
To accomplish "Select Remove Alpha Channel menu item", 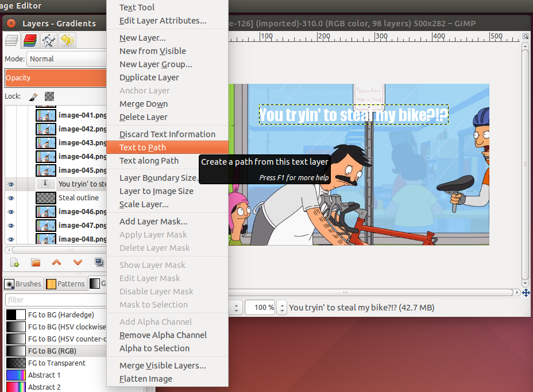I will 167,335.
